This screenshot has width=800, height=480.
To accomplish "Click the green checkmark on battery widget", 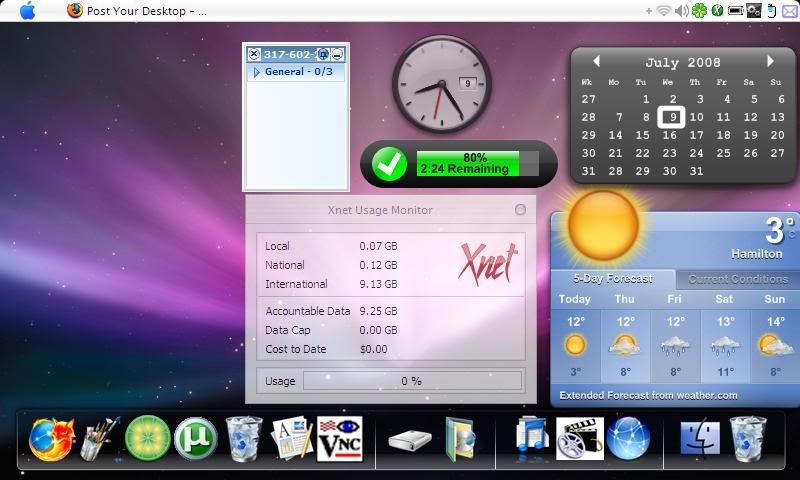I will (x=389, y=163).
